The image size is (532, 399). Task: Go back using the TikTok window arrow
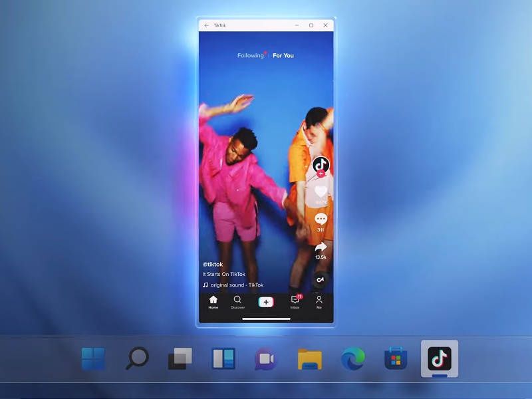pyautogui.click(x=206, y=25)
